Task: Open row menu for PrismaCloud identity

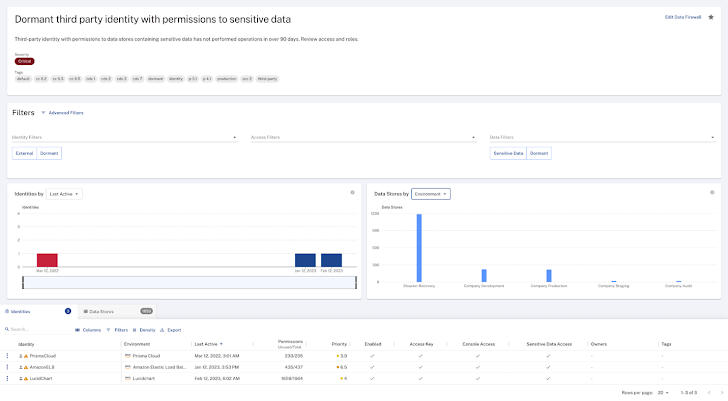Action: [8, 355]
